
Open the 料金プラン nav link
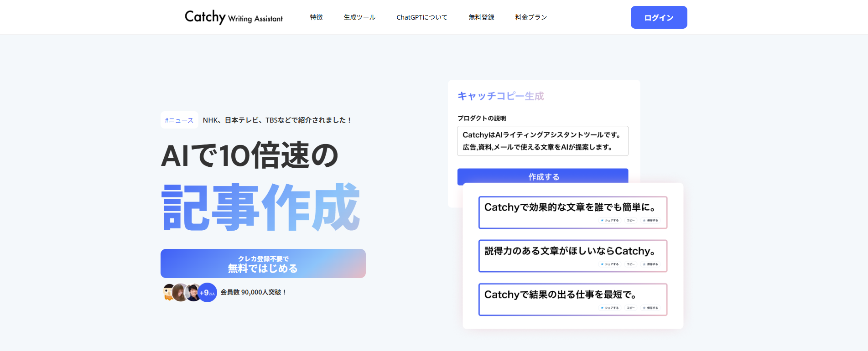(x=531, y=17)
